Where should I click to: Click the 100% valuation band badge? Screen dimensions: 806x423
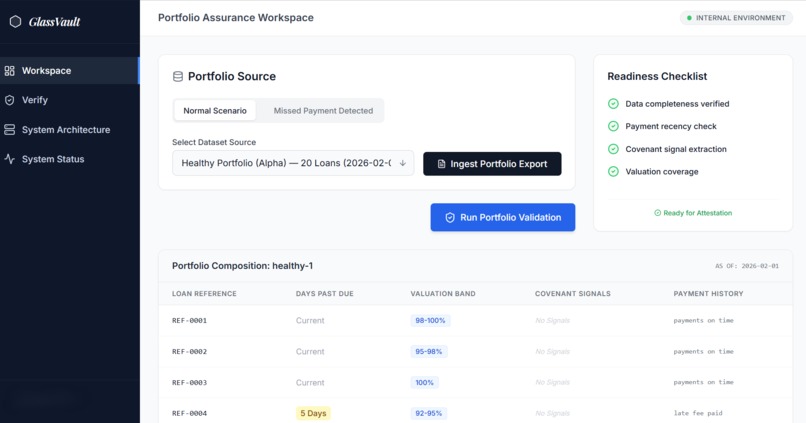point(425,382)
